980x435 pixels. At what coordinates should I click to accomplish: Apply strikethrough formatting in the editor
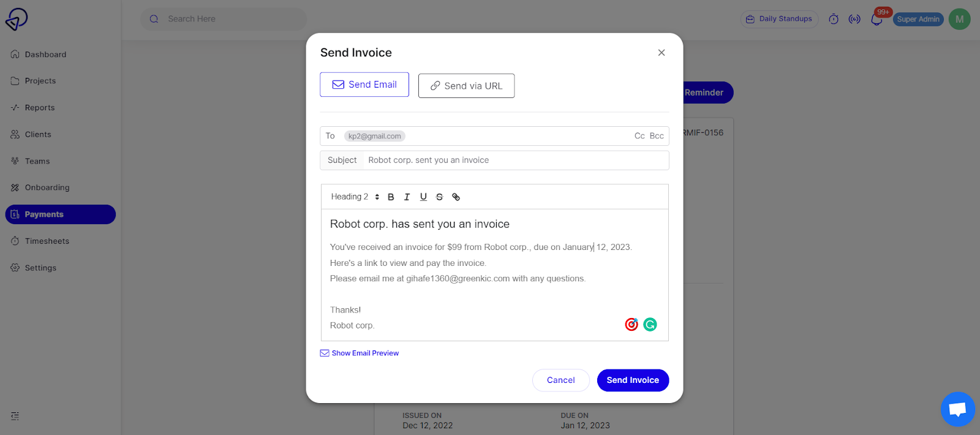coord(439,197)
